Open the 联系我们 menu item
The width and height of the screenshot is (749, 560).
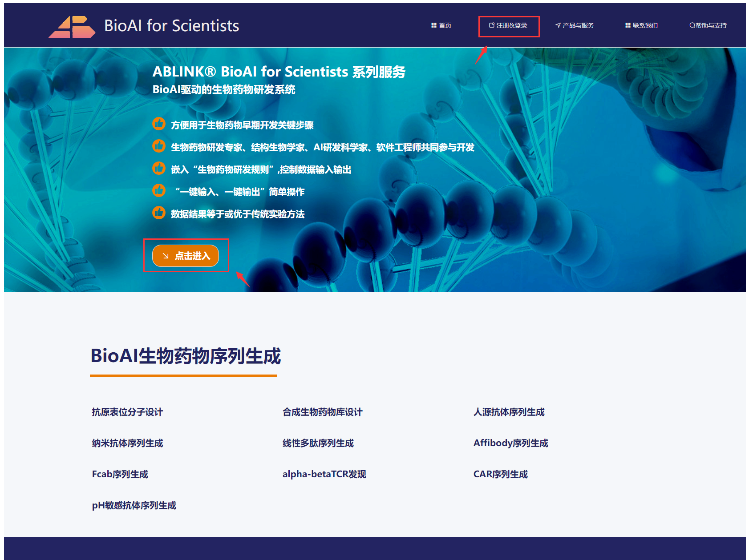coord(641,25)
